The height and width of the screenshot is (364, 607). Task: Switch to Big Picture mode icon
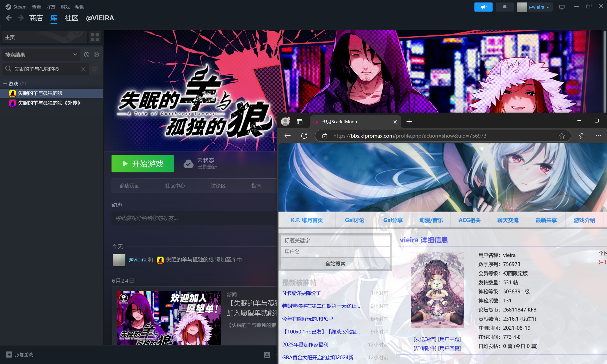[562, 7]
